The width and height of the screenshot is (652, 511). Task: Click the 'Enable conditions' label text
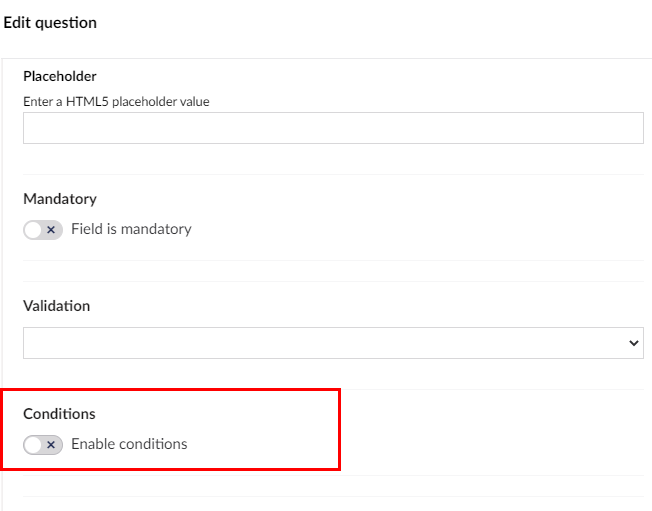(x=129, y=444)
